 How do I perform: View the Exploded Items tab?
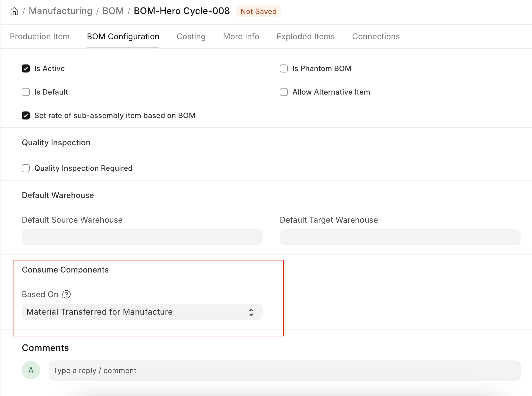[x=306, y=37]
